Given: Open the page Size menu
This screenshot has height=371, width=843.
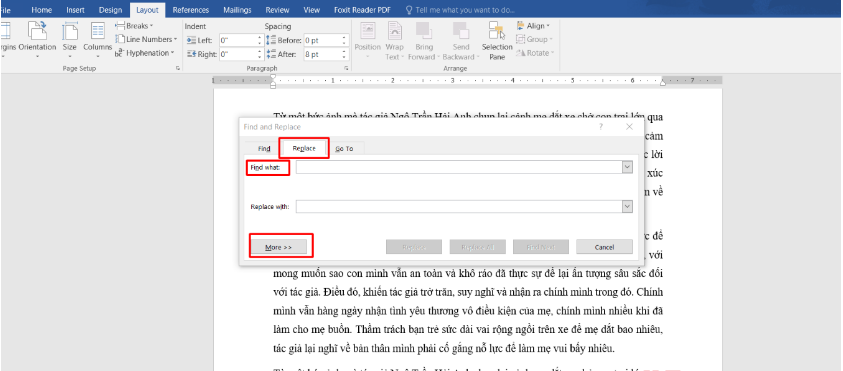Looking at the screenshot, I should 69,38.
